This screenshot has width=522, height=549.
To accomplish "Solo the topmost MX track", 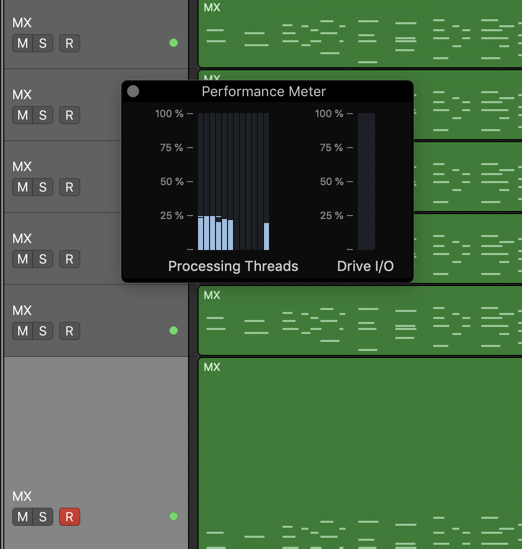I will point(43,43).
